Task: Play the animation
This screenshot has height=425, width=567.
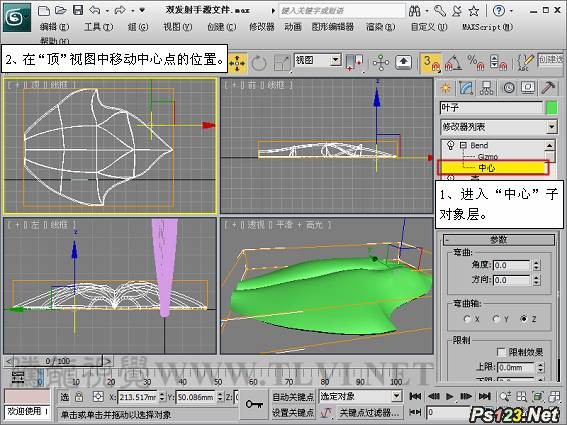Action: point(449,397)
